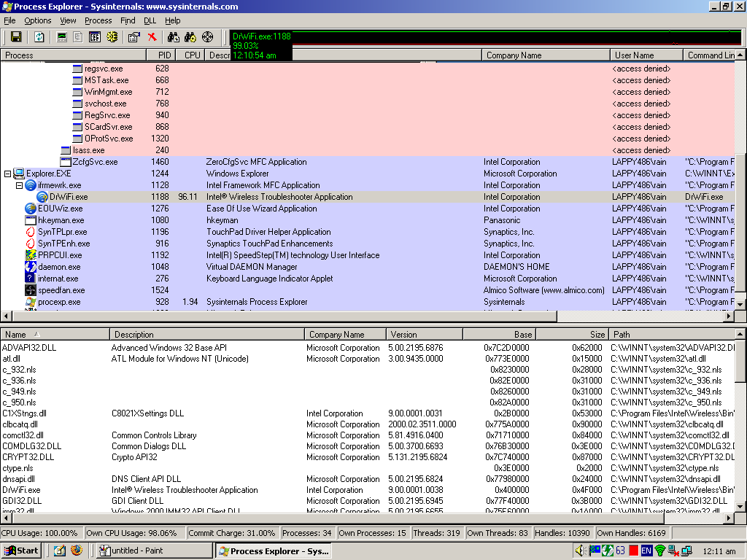Click the Find handle or DLL binoculars icon
This screenshot has width=747, height=560.
point(174,37)
